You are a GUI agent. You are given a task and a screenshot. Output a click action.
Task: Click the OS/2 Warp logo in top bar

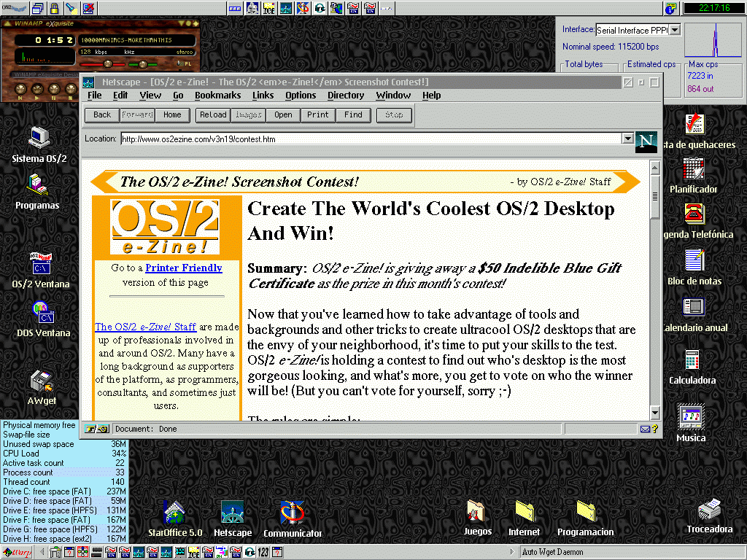click(14, 7)
